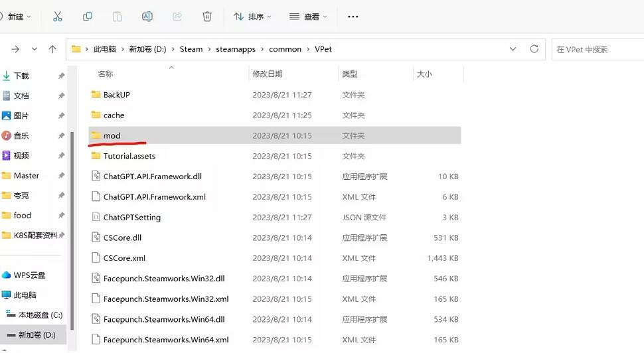Sort by 类型 column header
The width and height of the screenshot is (644, 353).
click(x=349, y=74)
